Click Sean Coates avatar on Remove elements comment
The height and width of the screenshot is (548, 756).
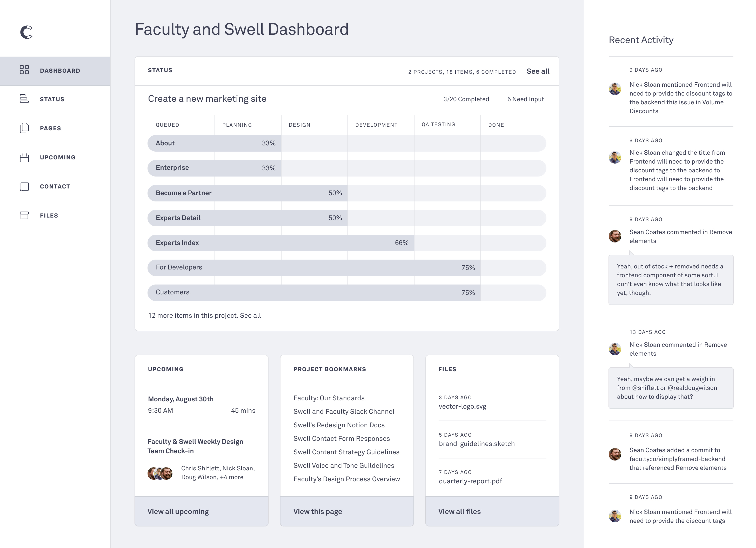[615, 236]
